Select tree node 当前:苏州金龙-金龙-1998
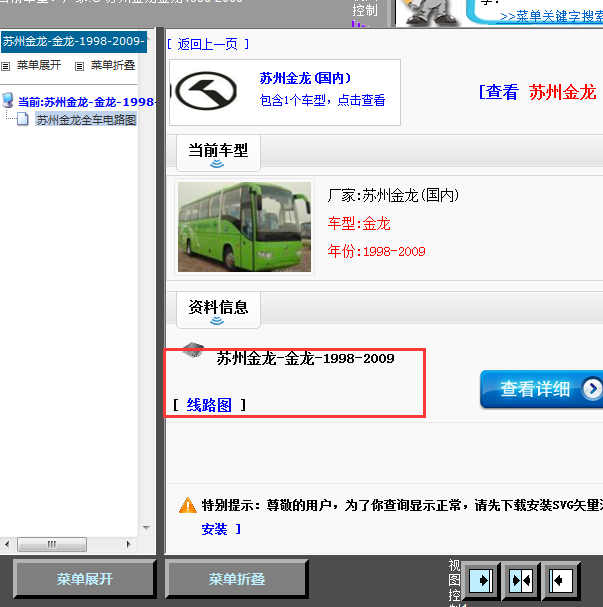Screen dimensions: 603x607 [87, 102]
